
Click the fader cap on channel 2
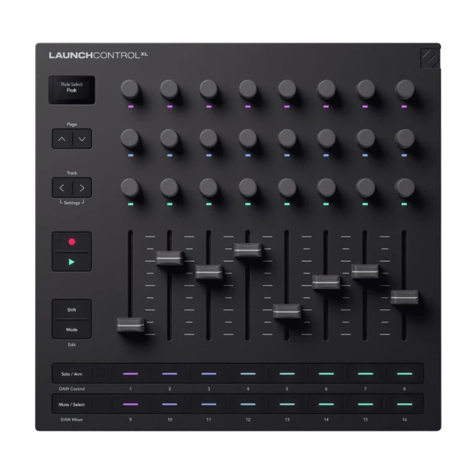coord(170,258)
